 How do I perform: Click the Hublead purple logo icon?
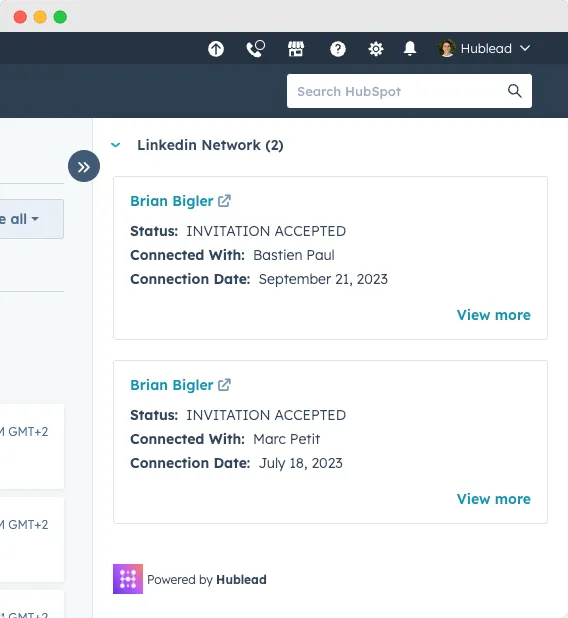click(x=128, y=579)
